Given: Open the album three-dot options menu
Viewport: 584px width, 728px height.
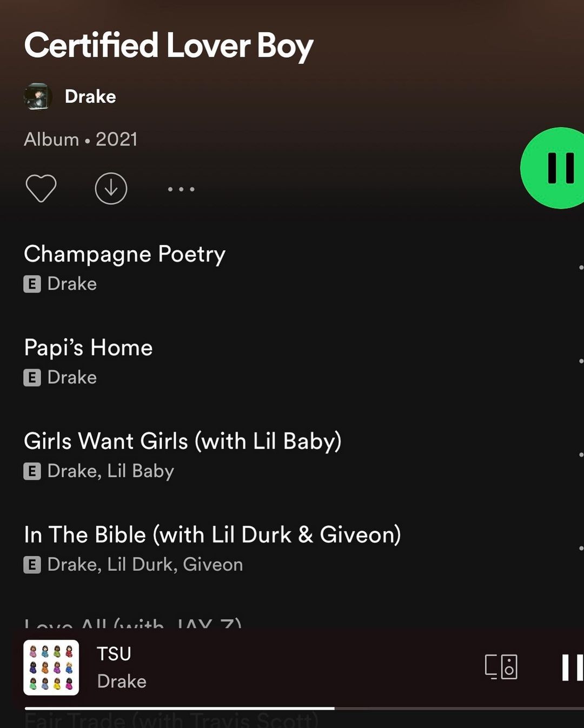Looking at the screenshot, I should tap(181, 189).
